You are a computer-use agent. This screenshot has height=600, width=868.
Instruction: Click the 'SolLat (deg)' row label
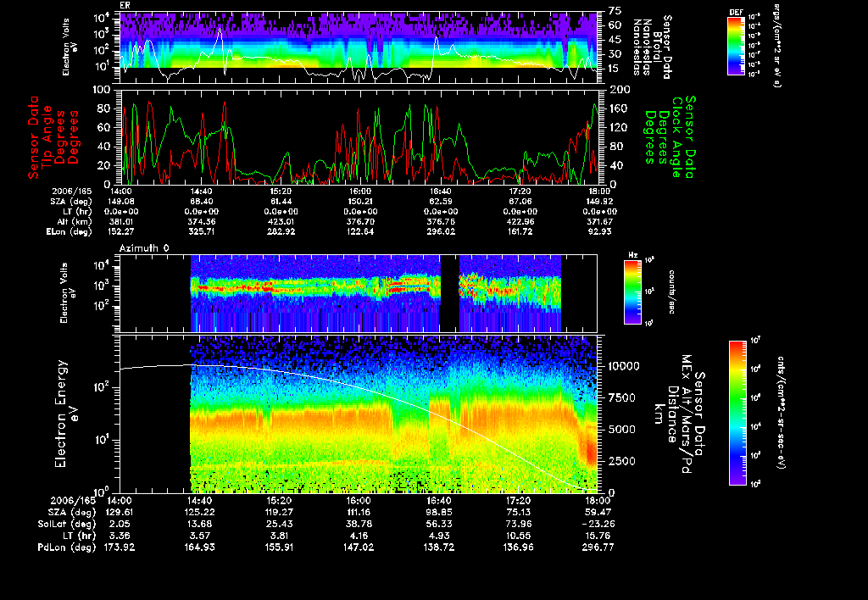[66, 524]
